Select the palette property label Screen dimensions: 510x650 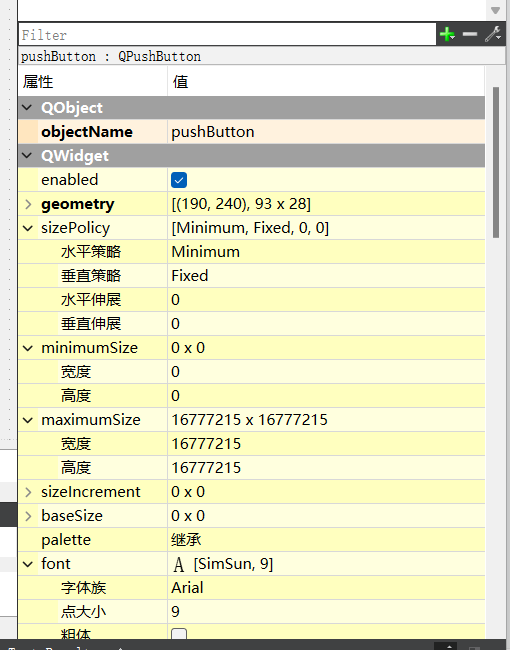(x=66, y=540)
